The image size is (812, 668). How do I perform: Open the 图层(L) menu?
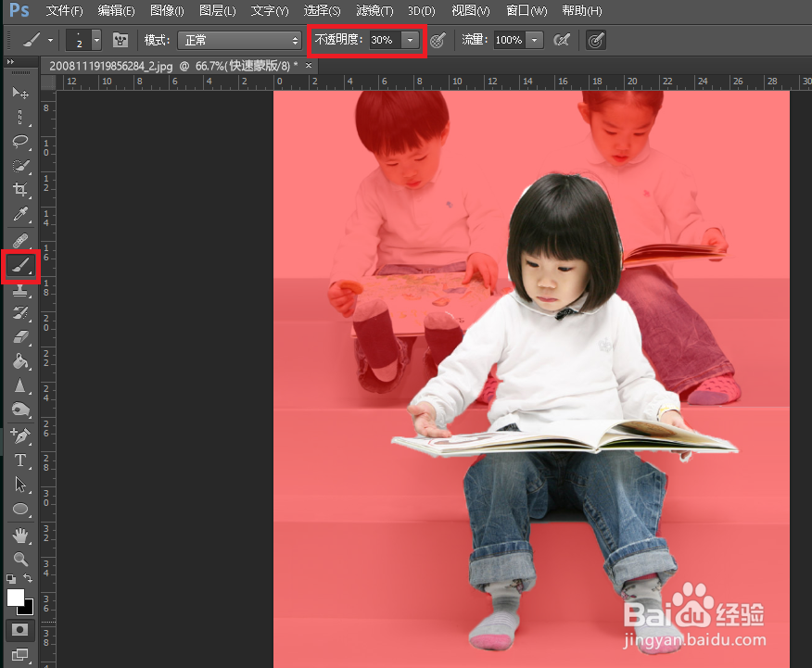click(x=218, y=10)
